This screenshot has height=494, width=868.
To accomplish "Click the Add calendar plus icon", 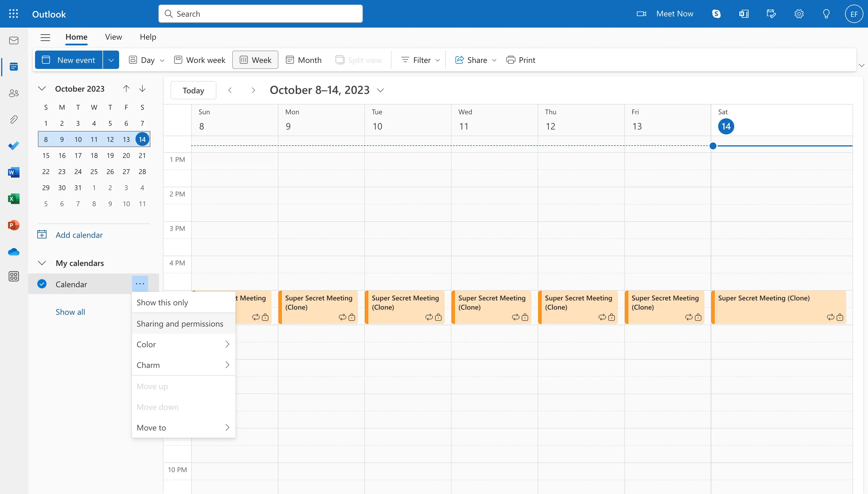I will [x=42, y=234].
